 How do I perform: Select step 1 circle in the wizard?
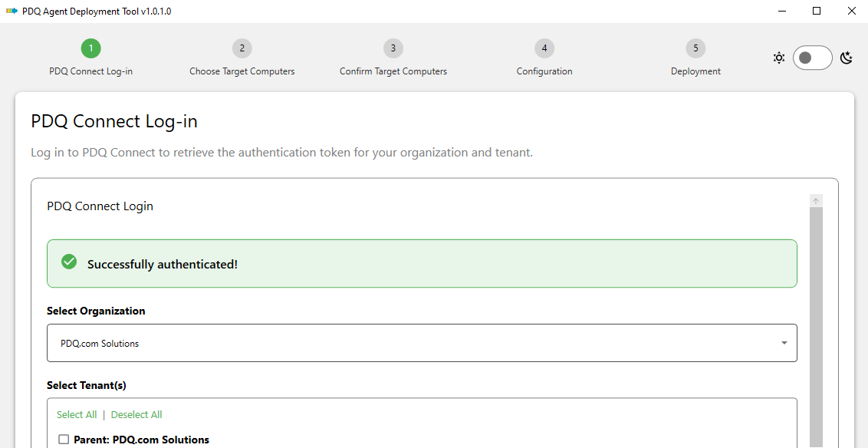(x=90, y=48)
